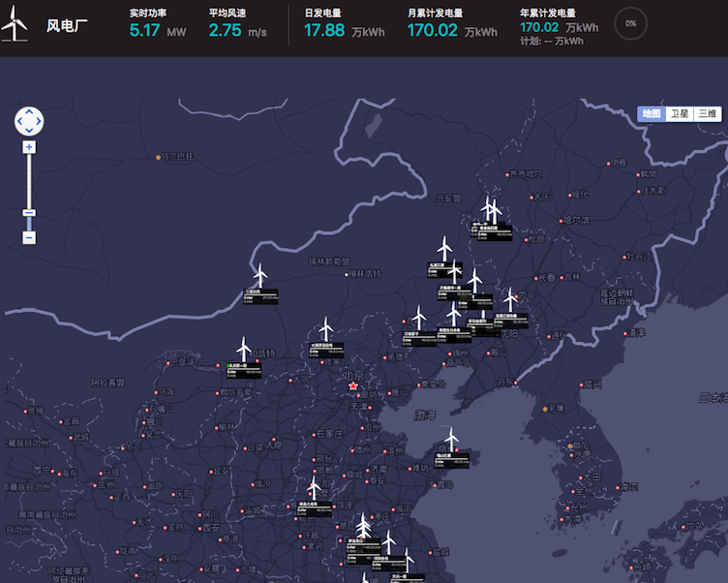The width and height of the screenshot is (728, 583).
Task: Select the wind turbine beside 四平
Action: coord(510,299)
